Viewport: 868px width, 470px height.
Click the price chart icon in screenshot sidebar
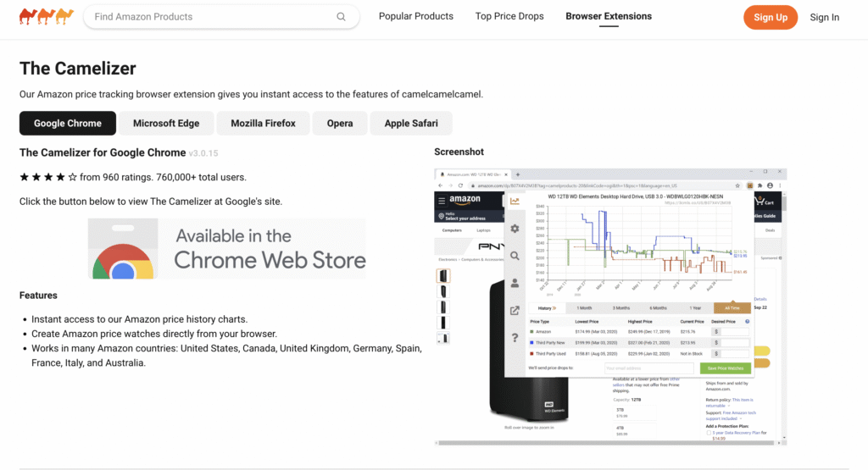click(x=515, y=202)
